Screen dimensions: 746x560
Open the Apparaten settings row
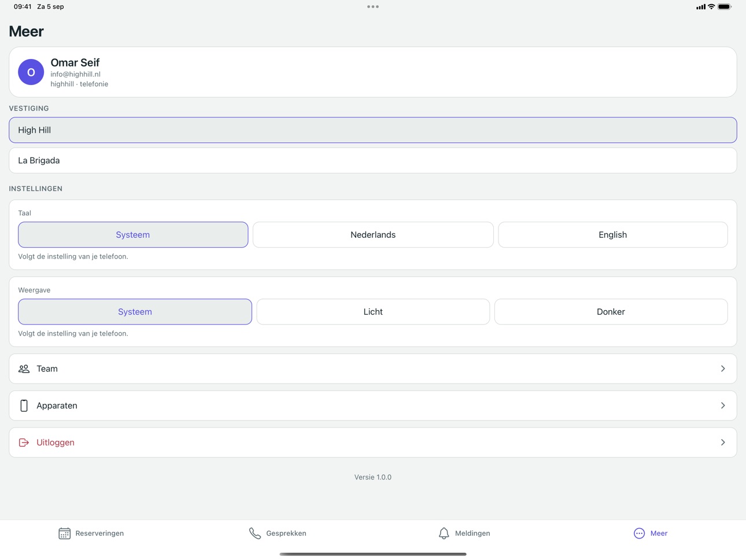pyautogui.click(x=373, y=406)
